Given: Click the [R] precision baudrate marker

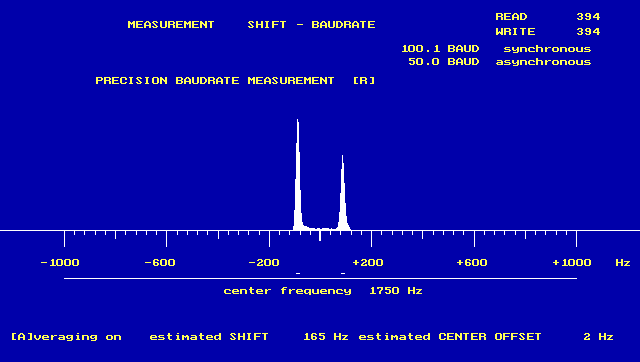Looking at the screenshot, I should (x=364, y=80).
